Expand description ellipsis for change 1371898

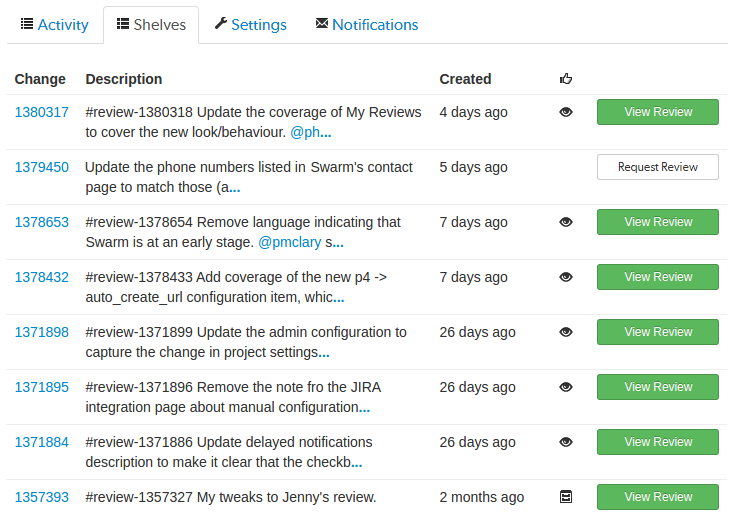(324, 353)
